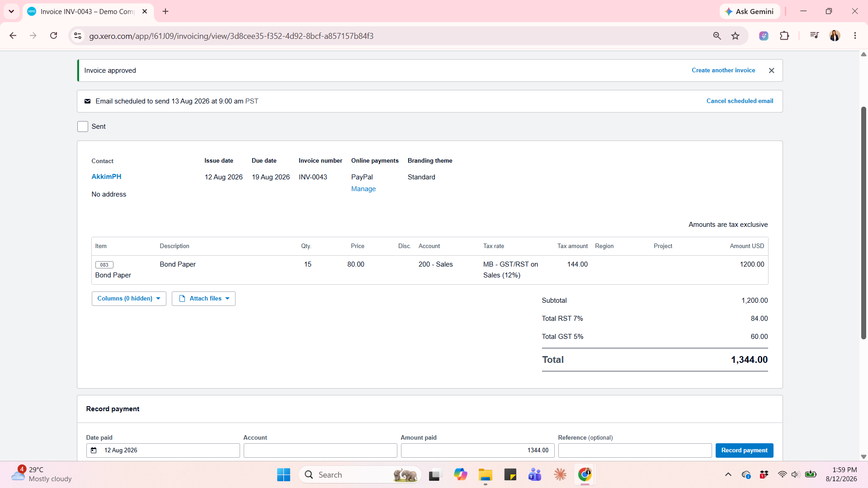The width and height of the screenshot is (868, 488).
Task: Click Manage under PayPal online payments
Action: pos(363,189)
